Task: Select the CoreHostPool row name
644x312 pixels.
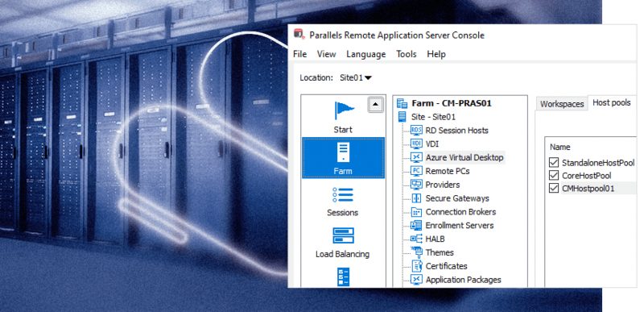Action: point(587,176)
